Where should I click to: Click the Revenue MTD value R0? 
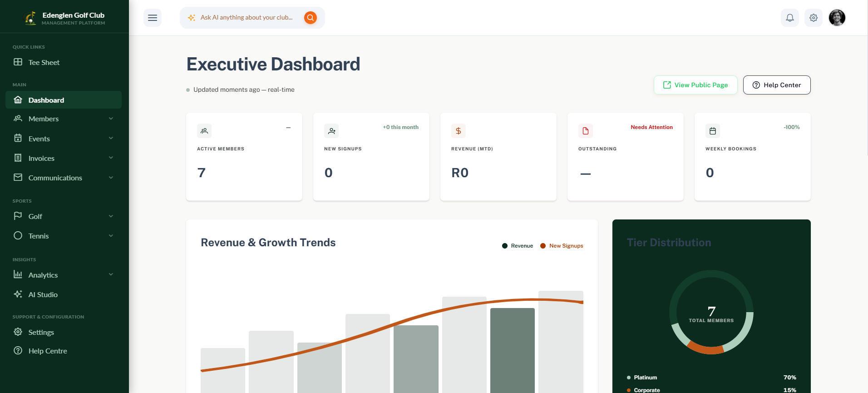tap(460, 173)
